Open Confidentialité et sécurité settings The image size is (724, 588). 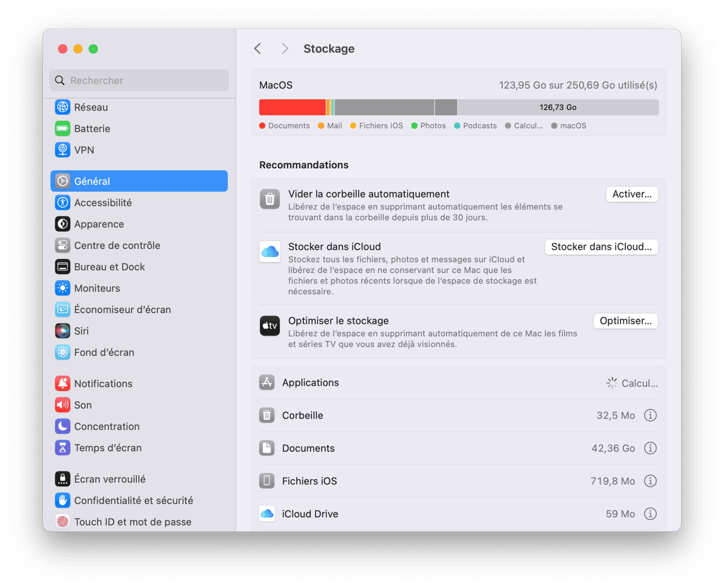coord(133,501)
